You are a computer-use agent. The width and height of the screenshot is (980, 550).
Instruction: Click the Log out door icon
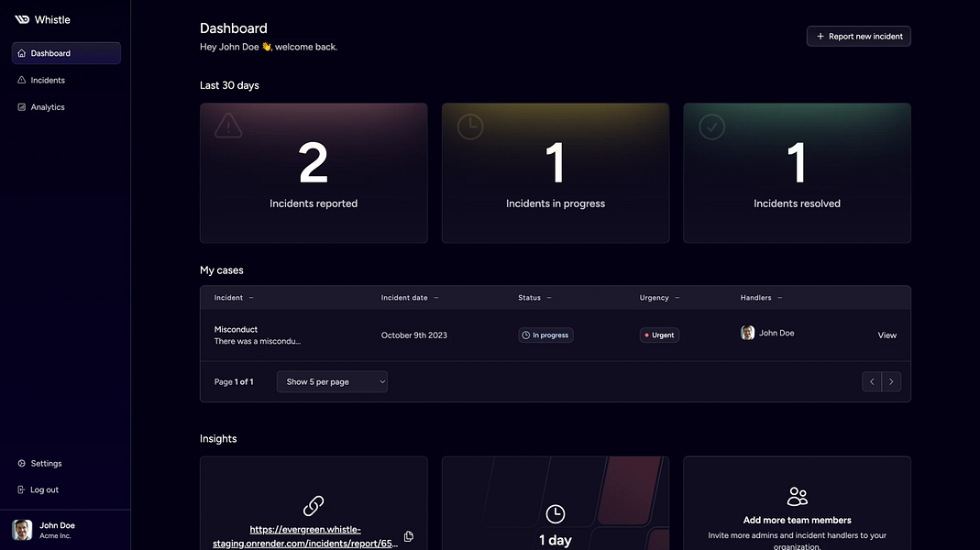pos(22,489)
